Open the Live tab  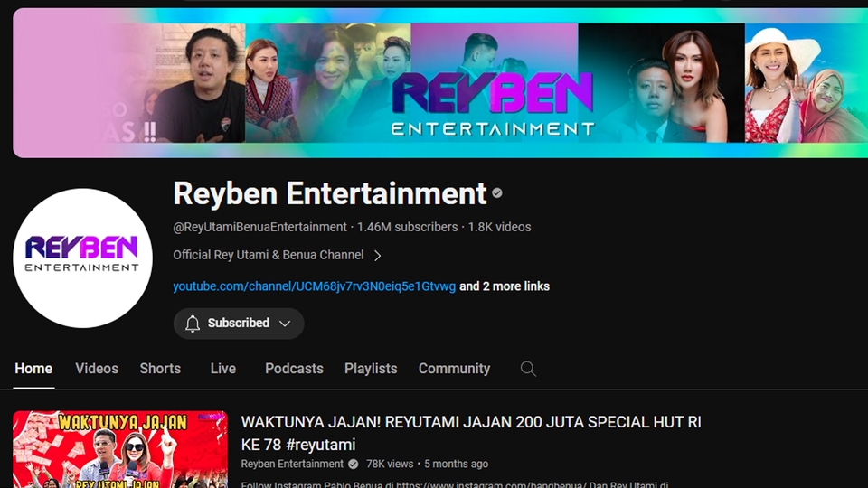[x=223, y=369]
